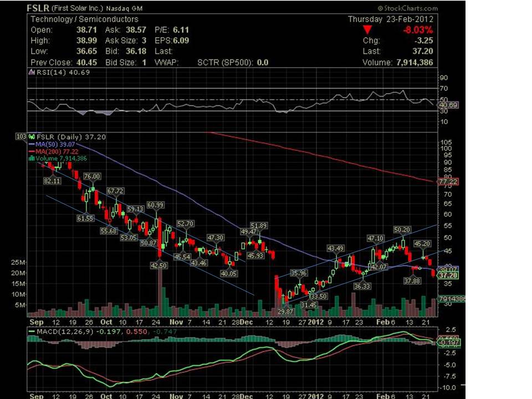Click the P/E value 6.11
Screen dimensions: 532x399
pos(181,30)
